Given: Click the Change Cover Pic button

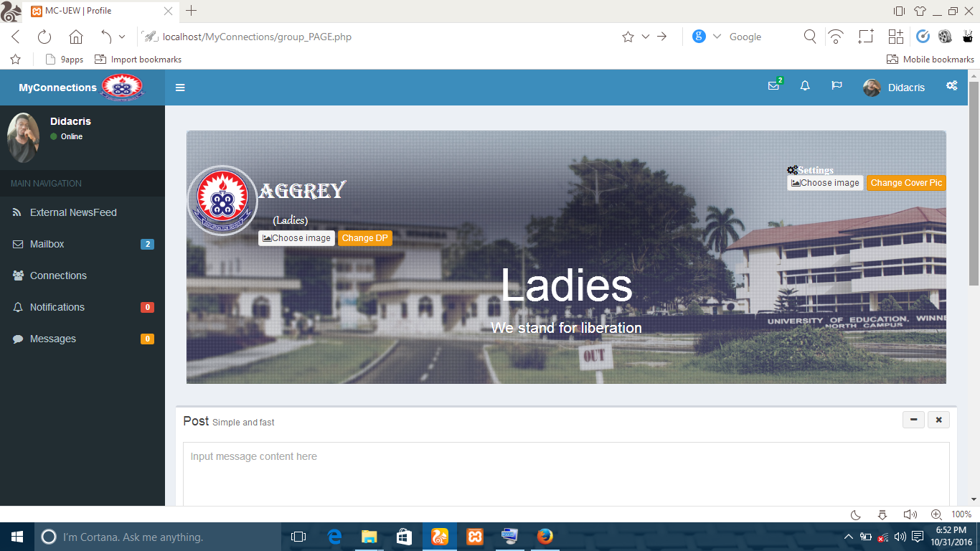Looking at the screenshot, I should point(906,183).
